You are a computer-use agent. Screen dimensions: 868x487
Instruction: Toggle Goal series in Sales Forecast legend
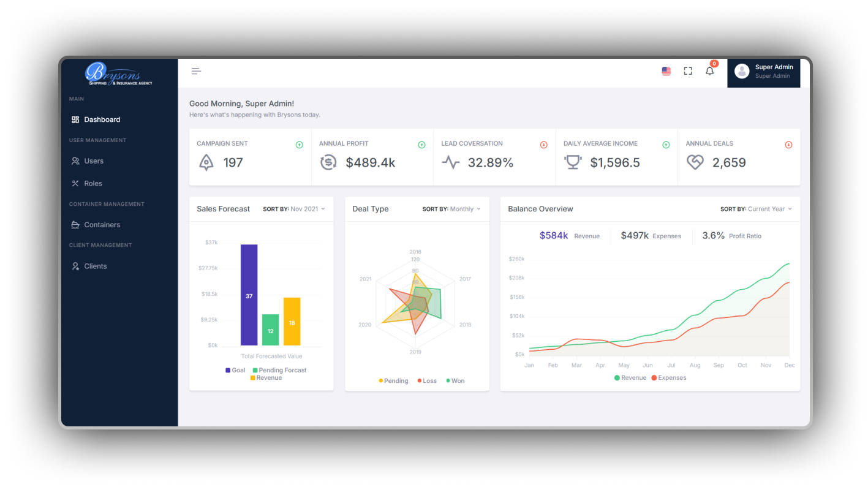(235, 370)
